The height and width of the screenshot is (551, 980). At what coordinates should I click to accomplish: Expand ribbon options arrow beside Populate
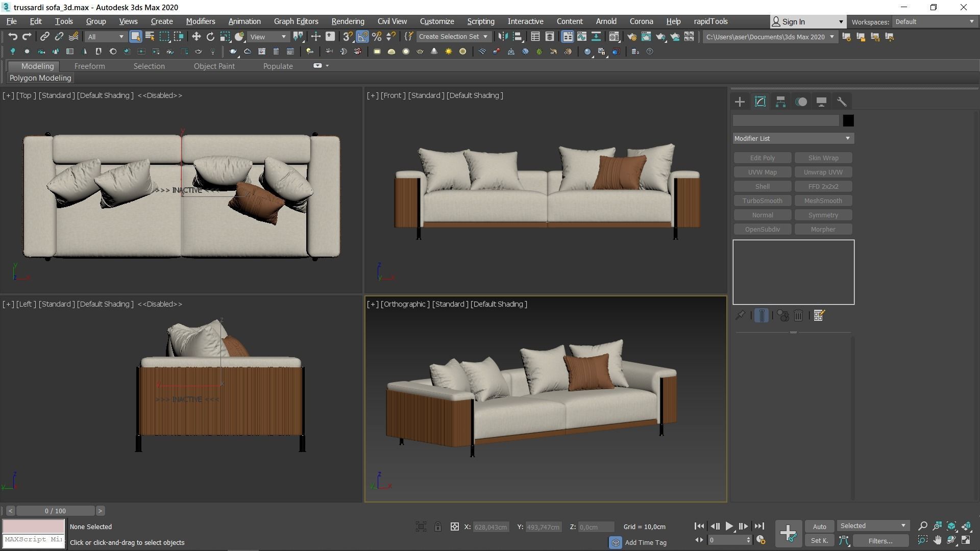[327, 66]
